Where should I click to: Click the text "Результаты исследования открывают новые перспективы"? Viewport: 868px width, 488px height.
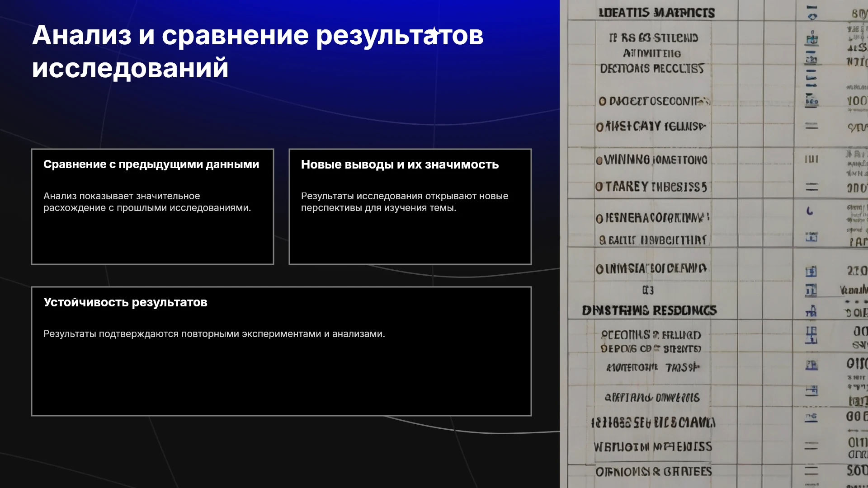[405, 202]
